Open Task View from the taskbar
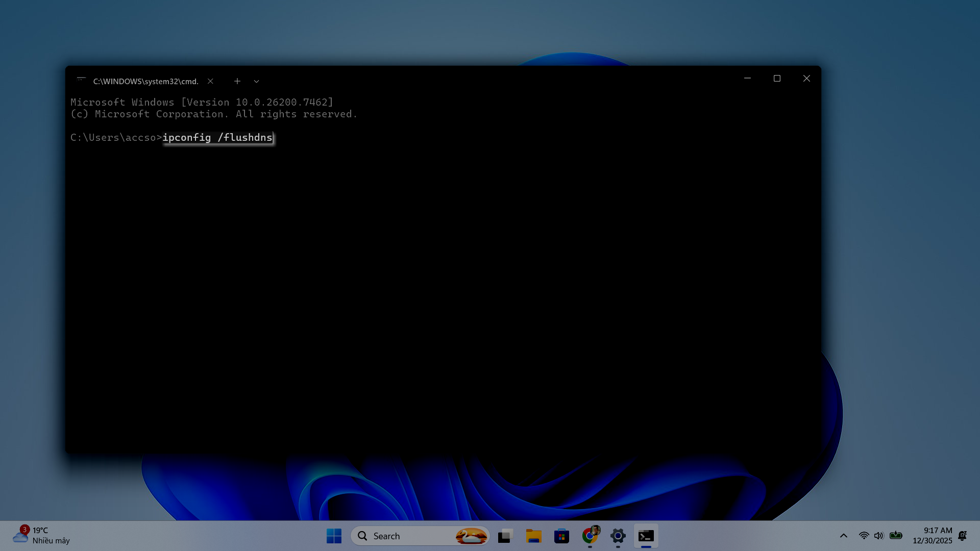980x551 pixels. pos(505,536)
